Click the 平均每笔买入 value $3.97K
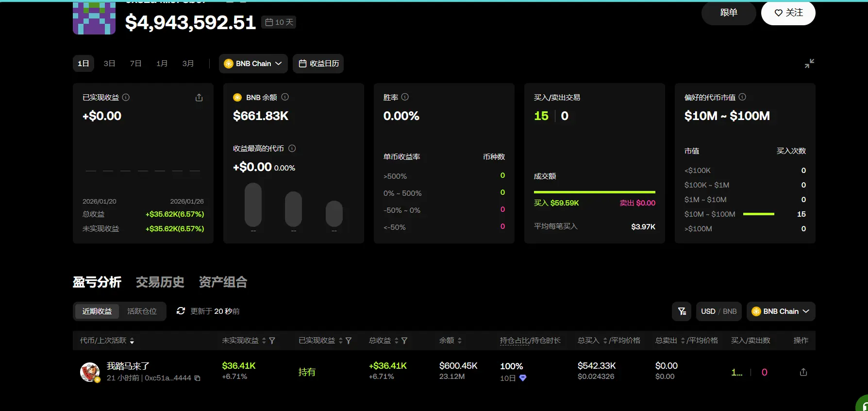The height and width of the screenshot is (411, 868). pos(643,227)
